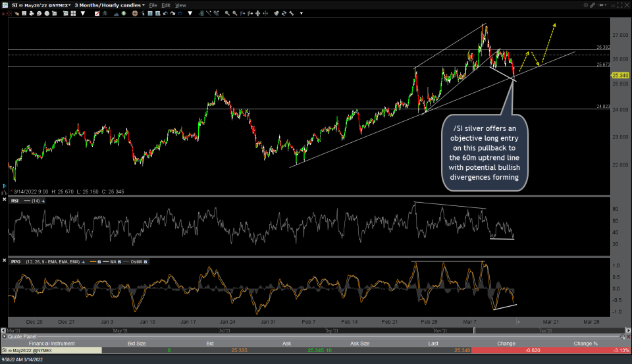Viewport: 632px width, 364px height.
Task: Click the chart app icon at top-left
Action: pos(5,5)
